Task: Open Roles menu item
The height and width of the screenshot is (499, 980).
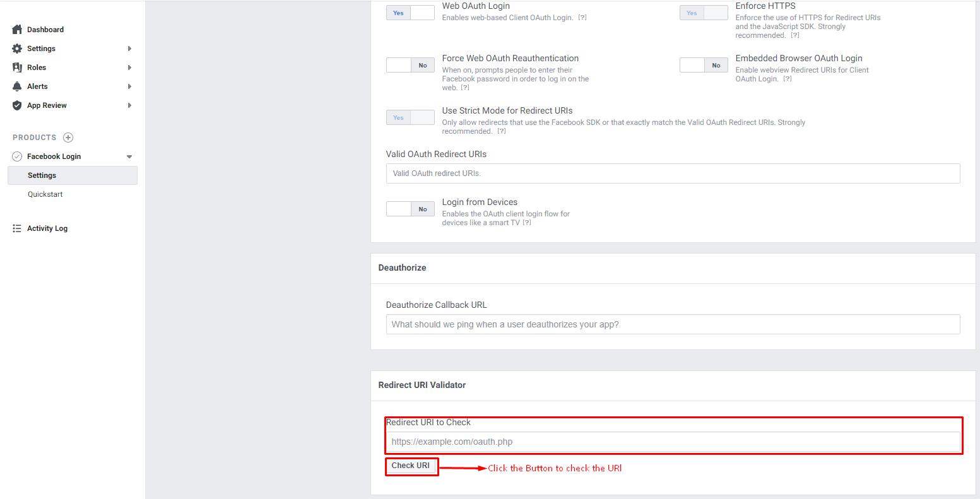Action: (37, 68)
